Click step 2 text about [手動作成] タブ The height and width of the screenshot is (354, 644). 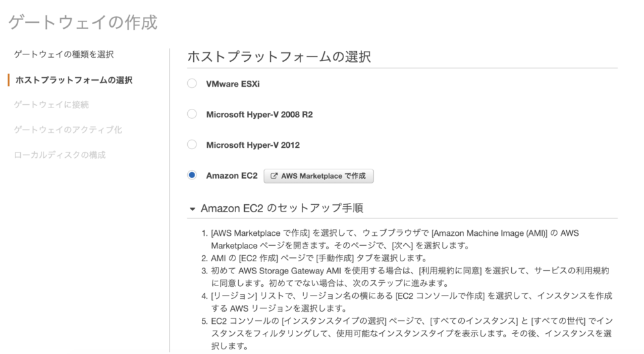pos(319,258)
